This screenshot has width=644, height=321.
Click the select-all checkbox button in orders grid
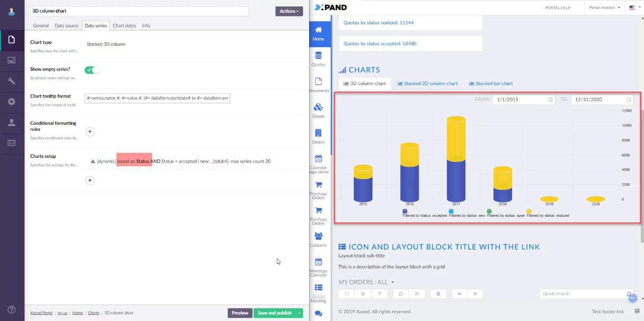(347, 294)
